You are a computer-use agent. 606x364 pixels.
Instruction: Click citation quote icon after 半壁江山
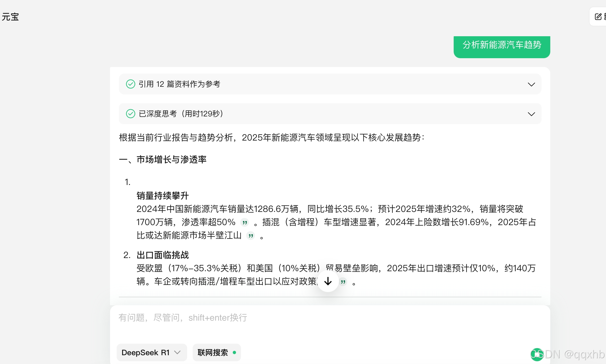(251, 236)
